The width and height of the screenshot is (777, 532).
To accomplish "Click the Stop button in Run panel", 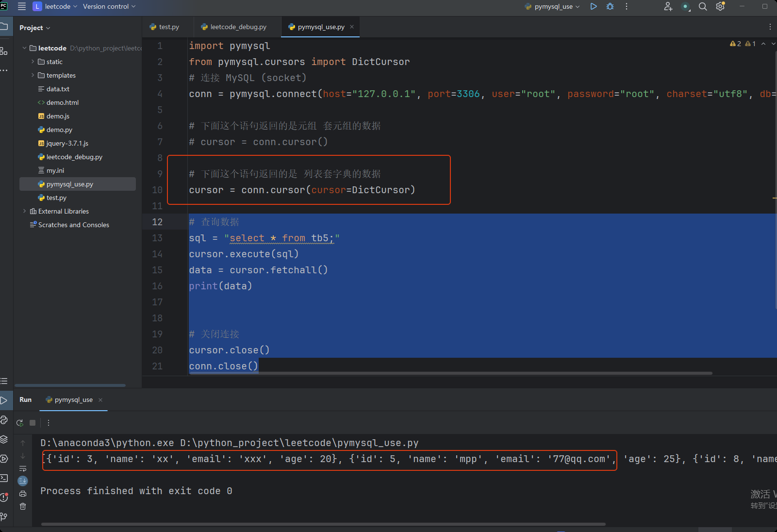I will [x=33, y=423].
